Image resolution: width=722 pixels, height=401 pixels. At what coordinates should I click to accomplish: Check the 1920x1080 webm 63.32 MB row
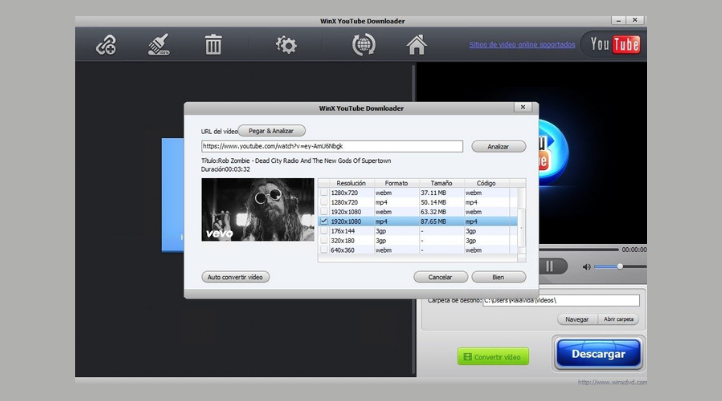click(324, 212)
